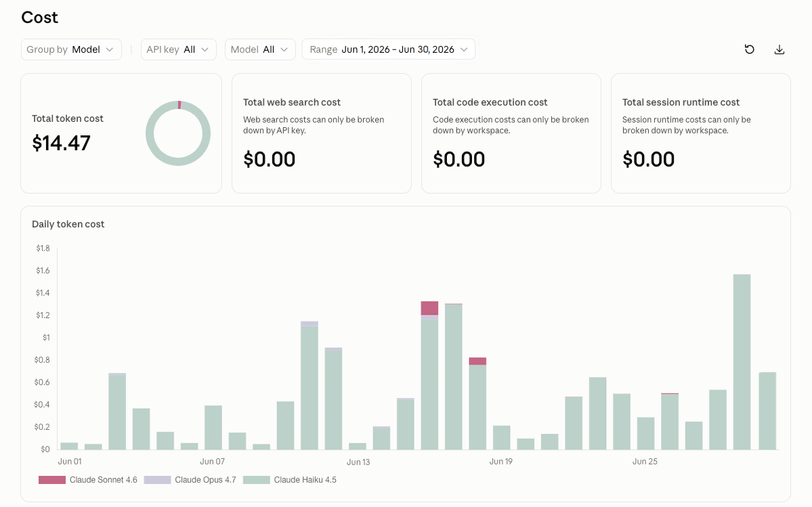
Task: Click the Jun 25 axis label
Action: coord(645,462)
